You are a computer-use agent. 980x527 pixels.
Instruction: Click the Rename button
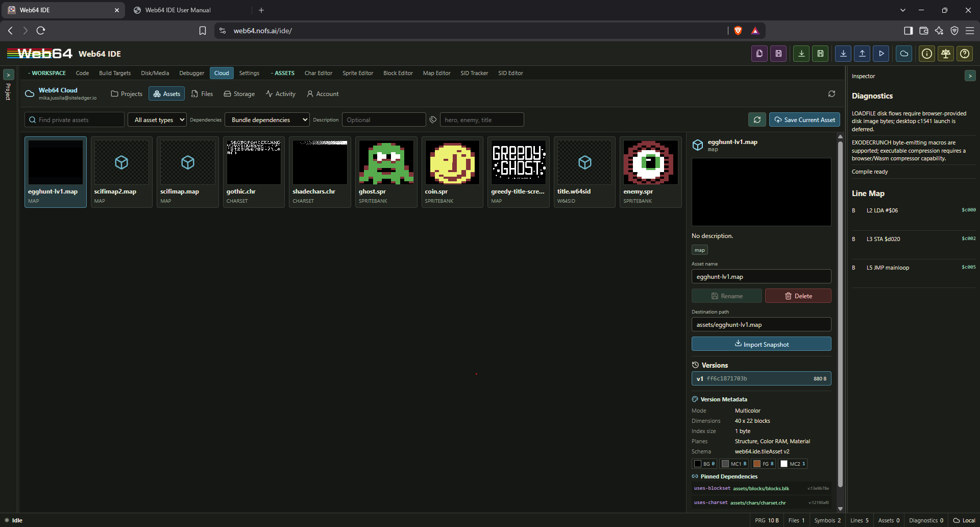[727, 296]
